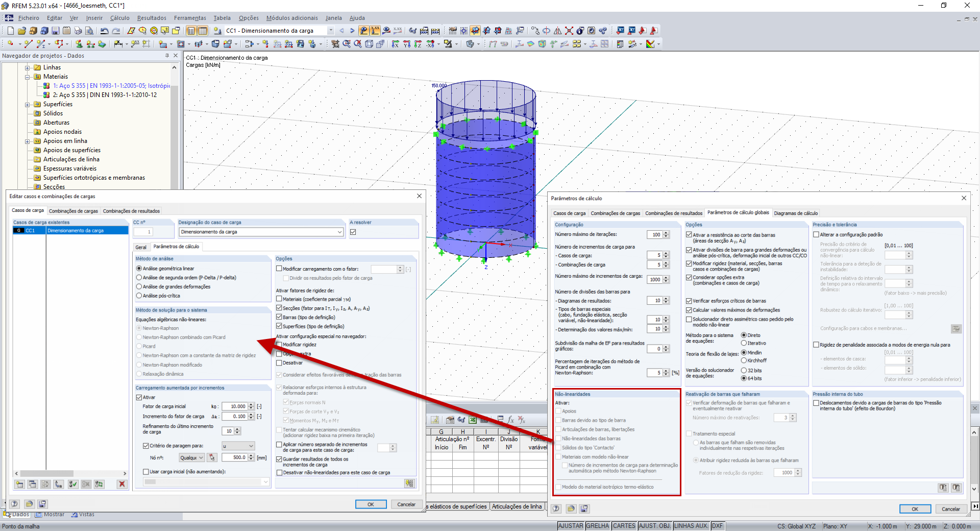Click Cancelar in Parâmetros de cálculo dialog
980x531 pixels.
coord(950,509)
